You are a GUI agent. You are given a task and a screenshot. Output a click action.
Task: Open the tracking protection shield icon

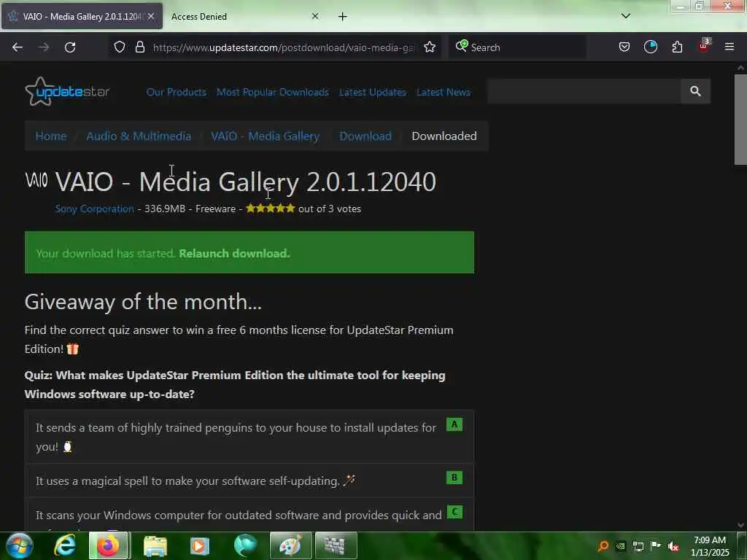coord(120,47)
